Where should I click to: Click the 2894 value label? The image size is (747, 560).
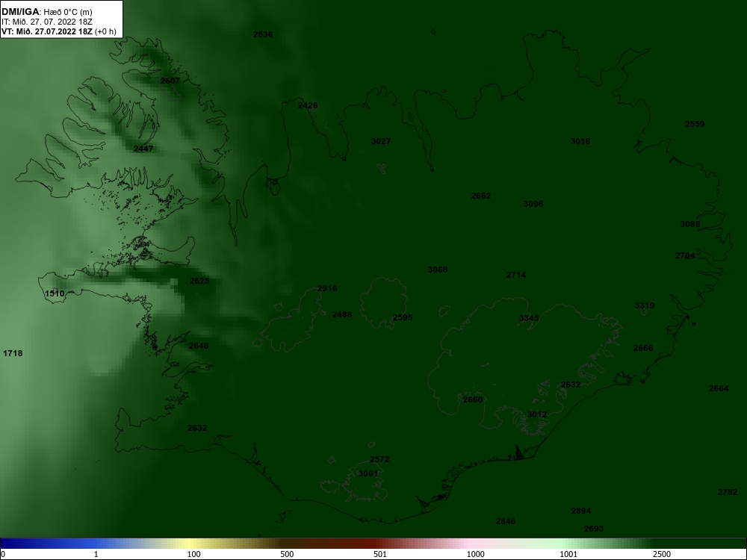pyautogui.click(x=581, y=511)
